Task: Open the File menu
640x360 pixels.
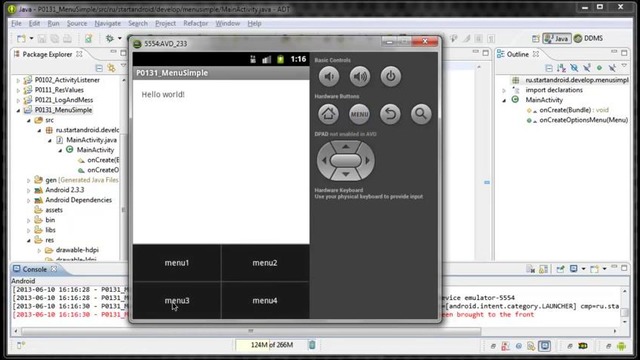Action: (x=16, y=23)
